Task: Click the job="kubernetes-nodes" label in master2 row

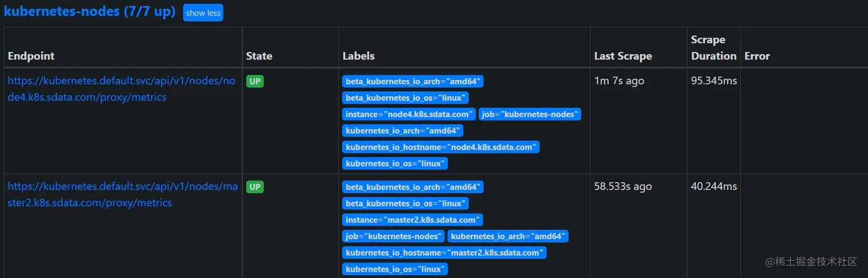Action: pyautogui.click(x=394, y=236)
